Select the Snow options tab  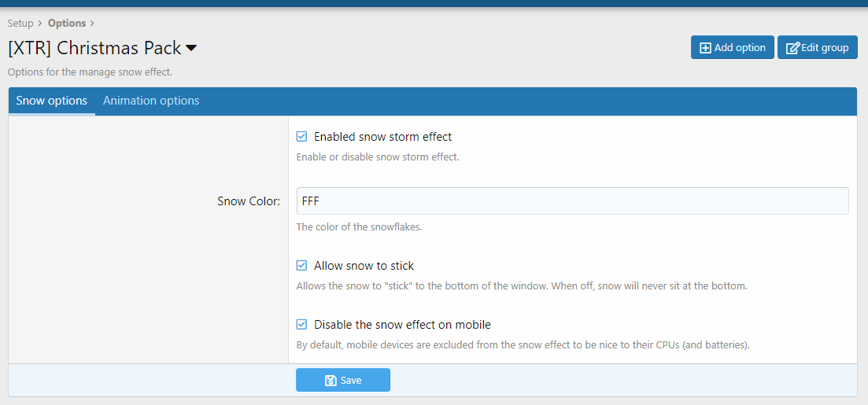click(52, 101)
